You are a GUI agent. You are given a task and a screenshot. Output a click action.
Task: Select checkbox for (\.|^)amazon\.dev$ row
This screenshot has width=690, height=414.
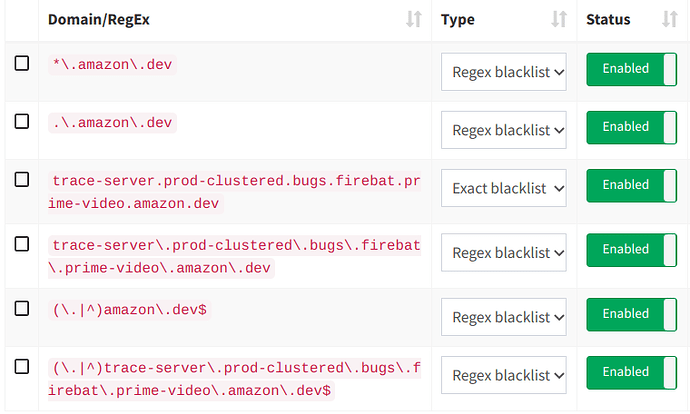(x=22, y=309)
